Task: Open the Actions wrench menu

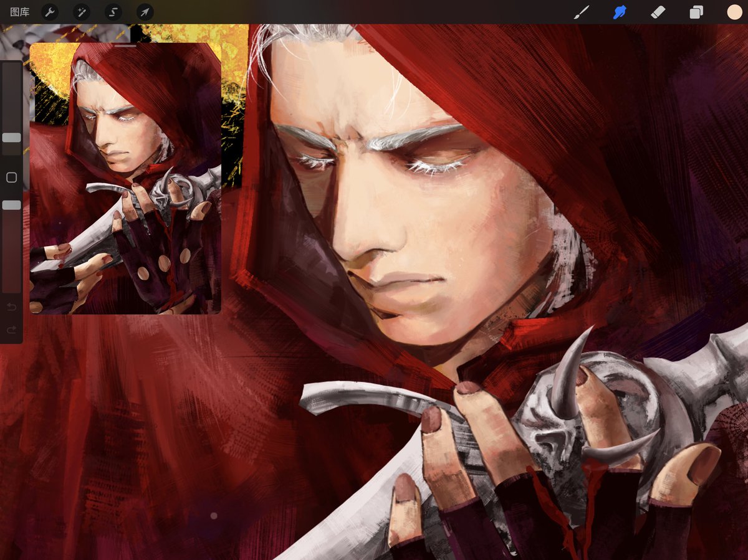Action: click(50, 12)
